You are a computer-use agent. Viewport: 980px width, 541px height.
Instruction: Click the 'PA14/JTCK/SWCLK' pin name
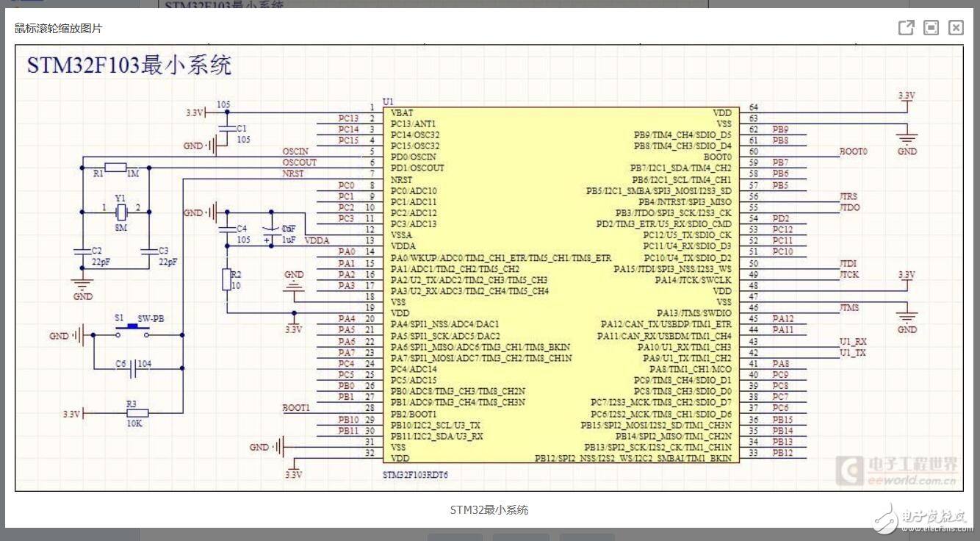tap(693, 280)
